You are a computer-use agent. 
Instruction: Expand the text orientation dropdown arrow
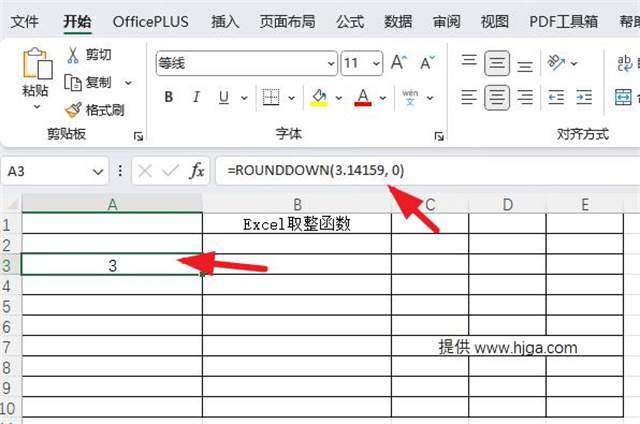574,63
